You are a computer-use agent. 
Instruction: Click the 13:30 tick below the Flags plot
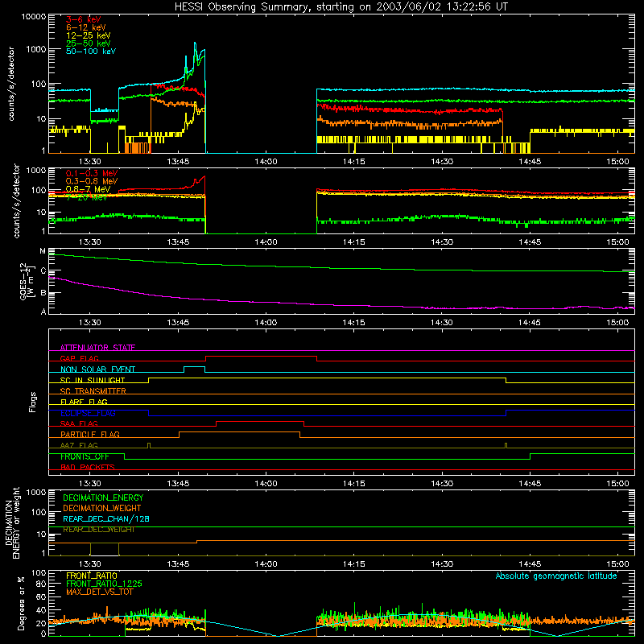pyautogui.click(x=90, y=484)
